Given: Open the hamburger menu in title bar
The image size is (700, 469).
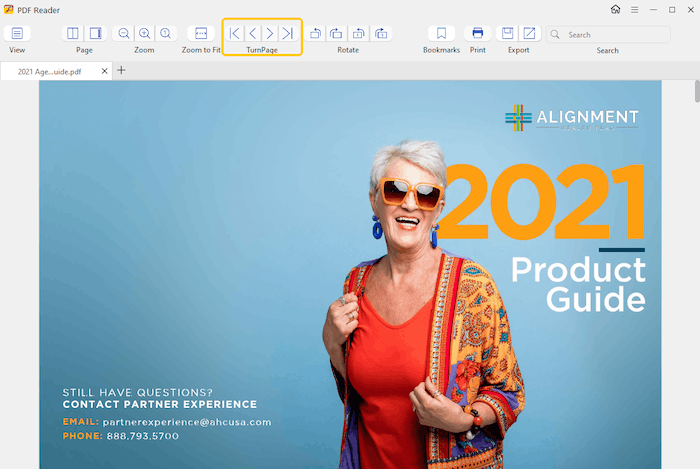Looking at the screenshot, I should [x=634, y=9].
